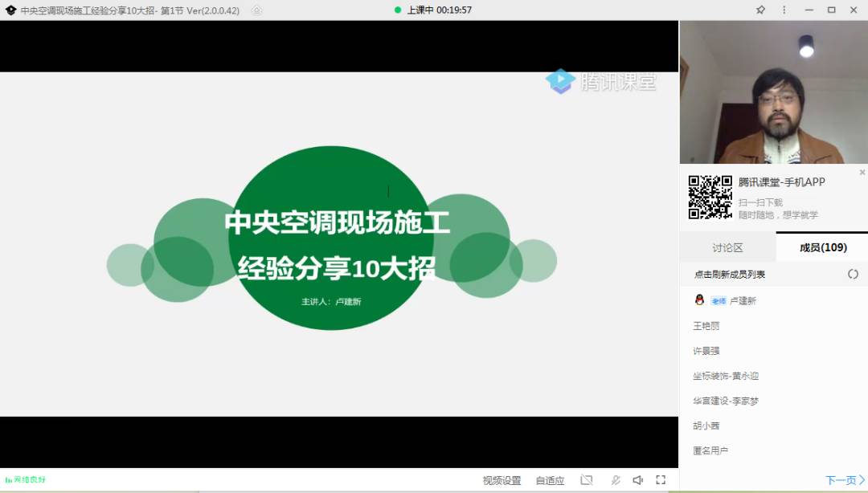Switch to the 讨论区 discussion tab
This screenshot has width=868, height=493.
point(727,247)
